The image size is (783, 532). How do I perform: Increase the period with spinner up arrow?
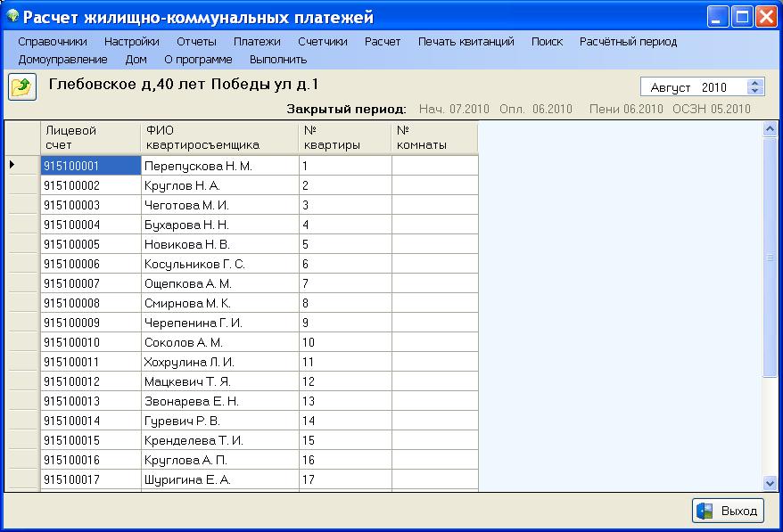coord(756,83)
